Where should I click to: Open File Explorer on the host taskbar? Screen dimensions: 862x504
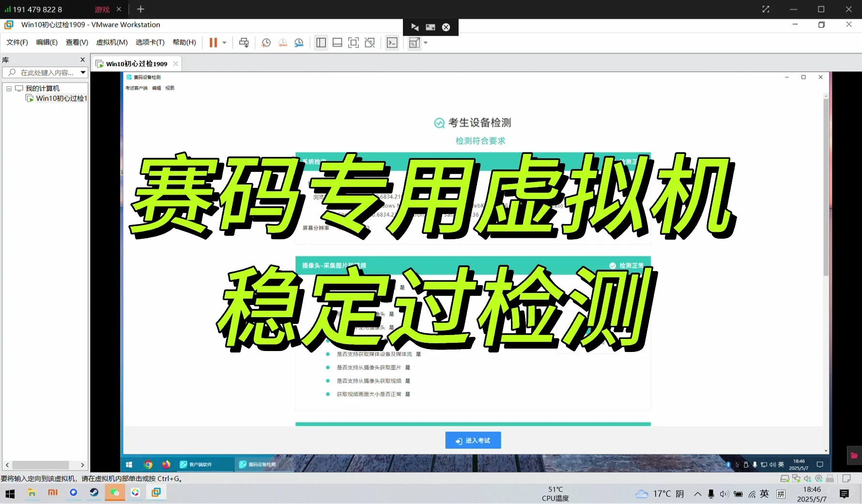(32, 493)
